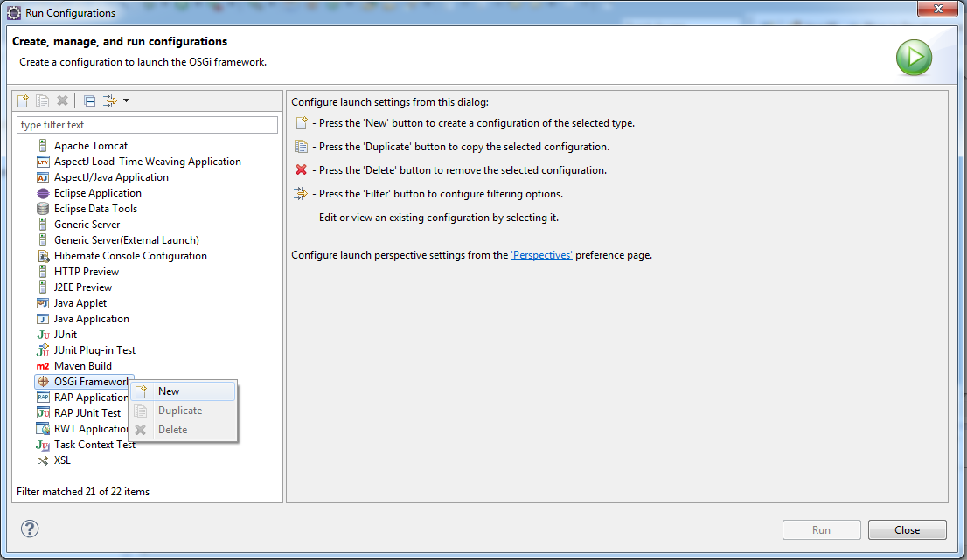
Task: Open the Help question mark icon
Action: [30, 529]
